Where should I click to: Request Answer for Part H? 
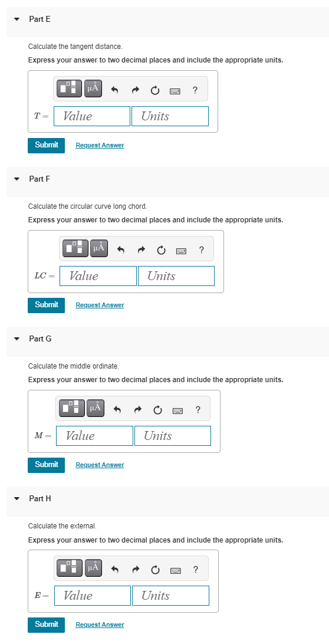(x=100, y=625)
